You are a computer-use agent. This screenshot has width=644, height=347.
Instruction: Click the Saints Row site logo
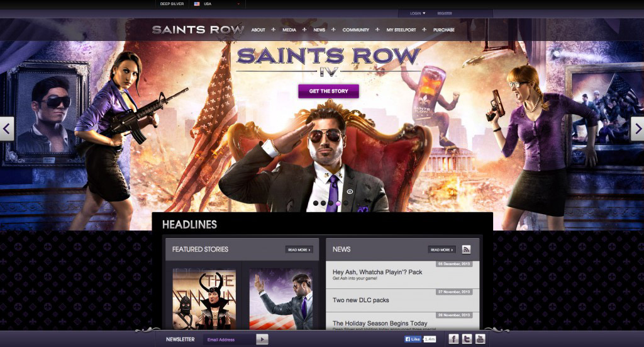click(x=198, y=30)
